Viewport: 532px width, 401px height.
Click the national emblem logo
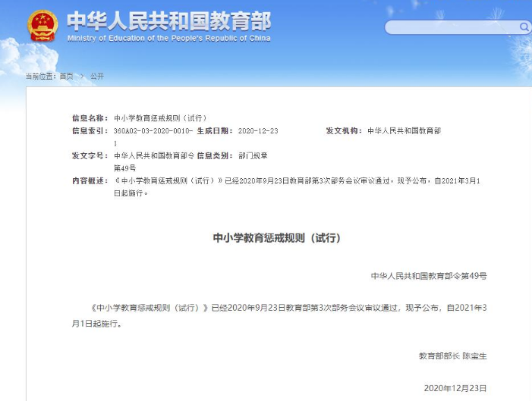42,26
